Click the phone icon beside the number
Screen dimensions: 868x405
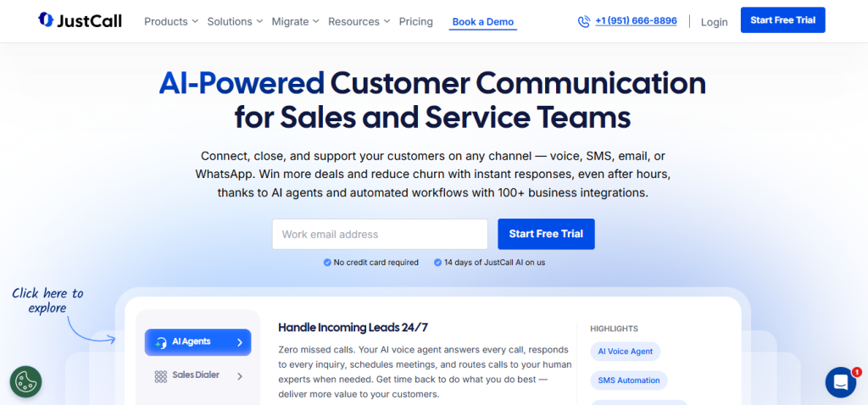[x=583, y=21]
